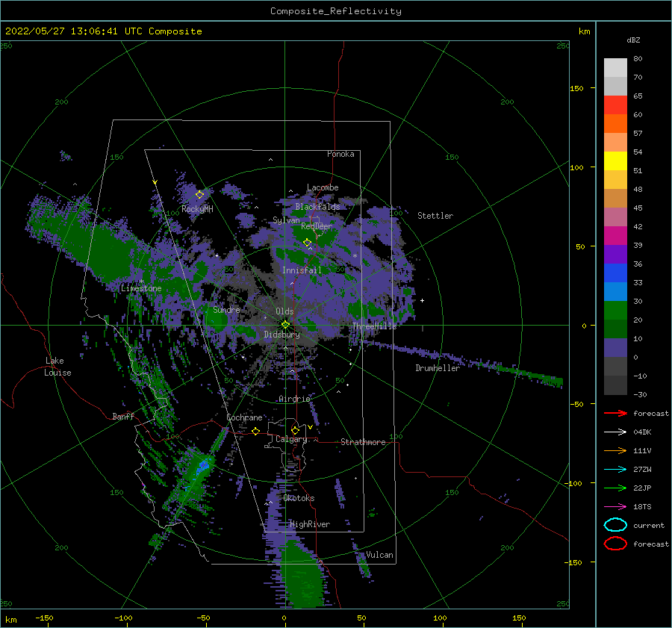Click the Stettler town label
This screenshot has width=672, height=628.
coord(435,216)
